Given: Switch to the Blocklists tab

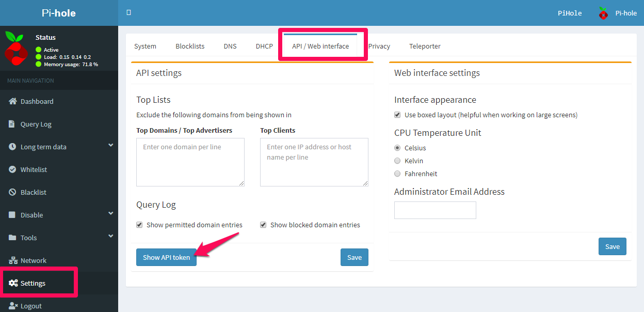Looking at the screenshot, I should click(190, 46).
